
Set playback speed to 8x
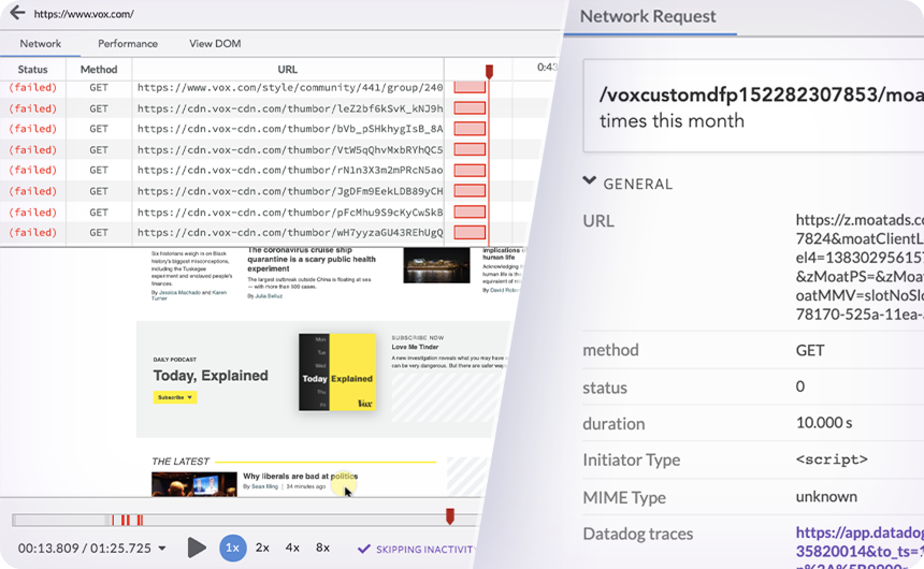[x=322, y=548]
